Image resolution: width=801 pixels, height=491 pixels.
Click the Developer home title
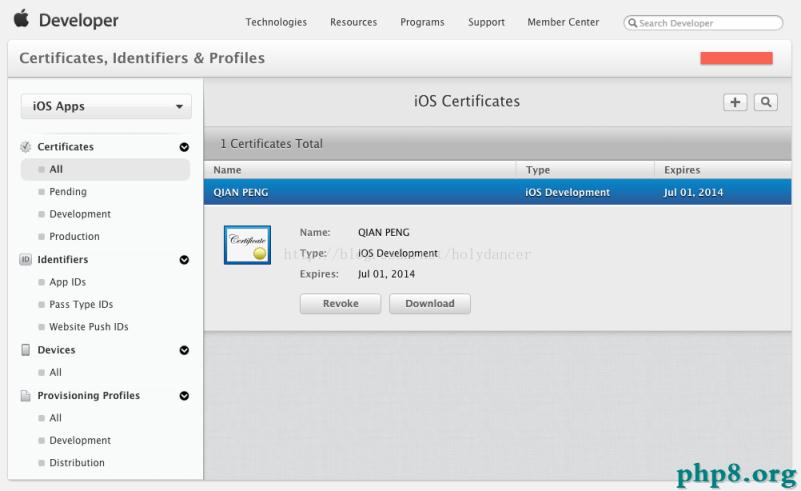pos(79,20)
